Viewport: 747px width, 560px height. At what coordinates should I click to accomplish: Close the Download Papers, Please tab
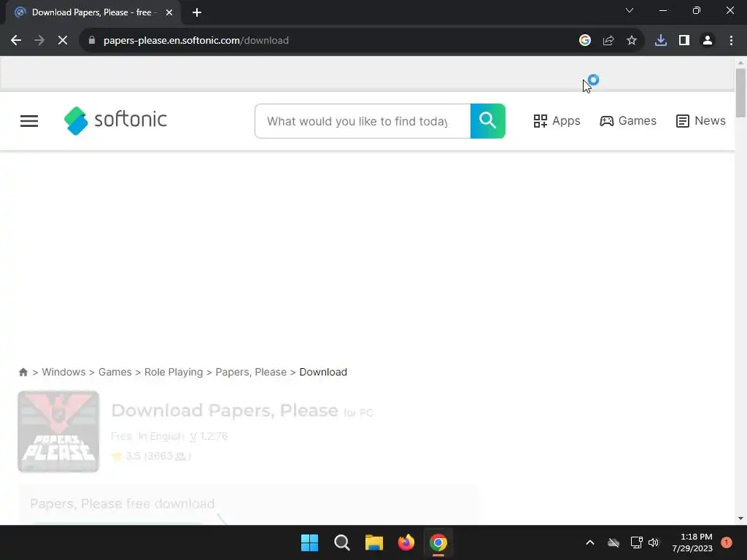coord(169,12)
